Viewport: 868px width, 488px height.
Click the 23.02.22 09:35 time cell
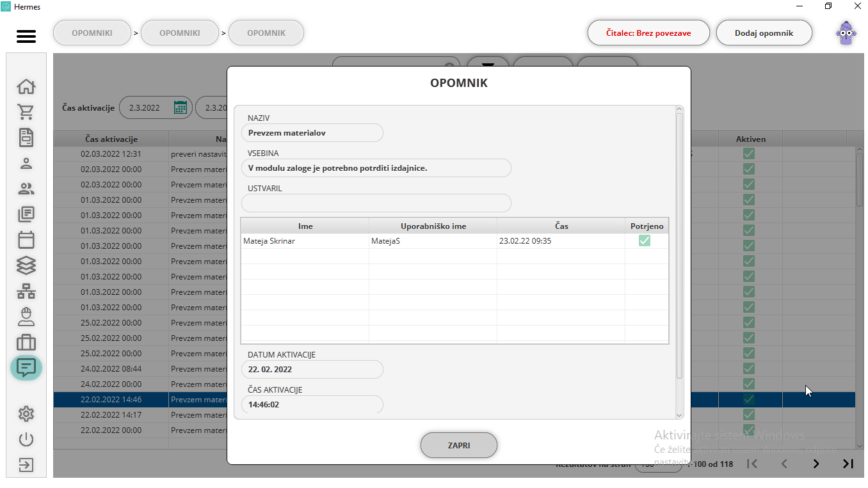coord(561,241)
